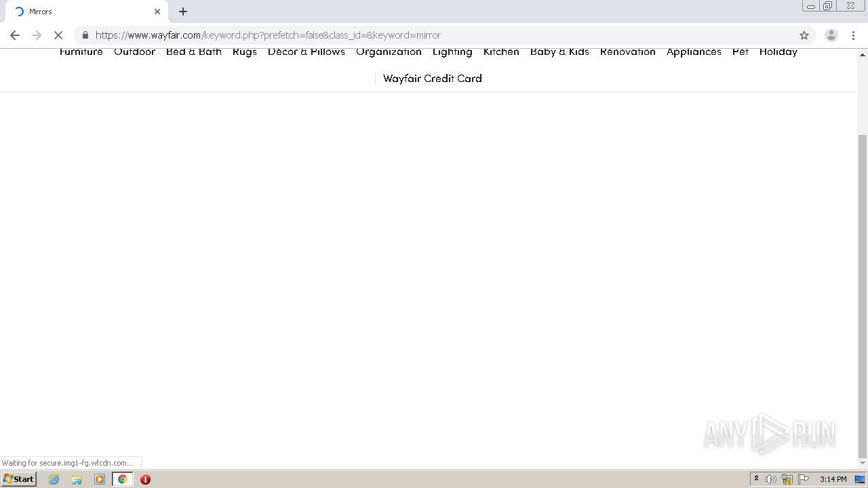Click the red Opera-style taskbar icon
The height and width of the screenshot is (488, 868).
[145, 479]
